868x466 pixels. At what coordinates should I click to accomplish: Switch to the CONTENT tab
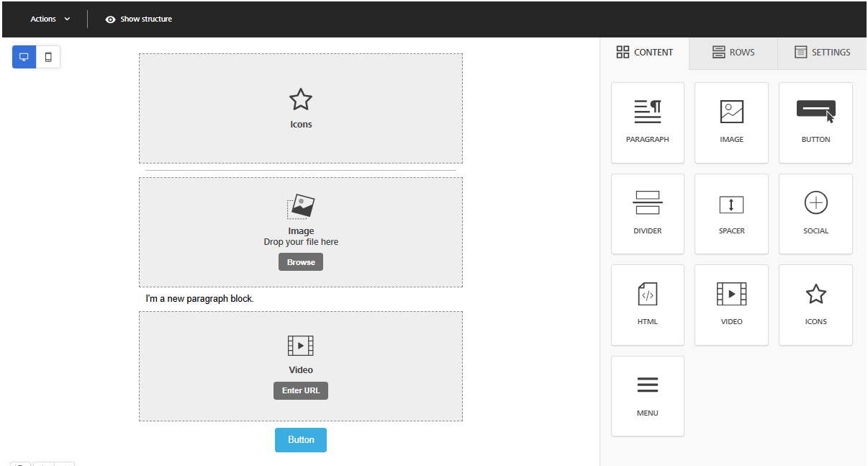645,52
